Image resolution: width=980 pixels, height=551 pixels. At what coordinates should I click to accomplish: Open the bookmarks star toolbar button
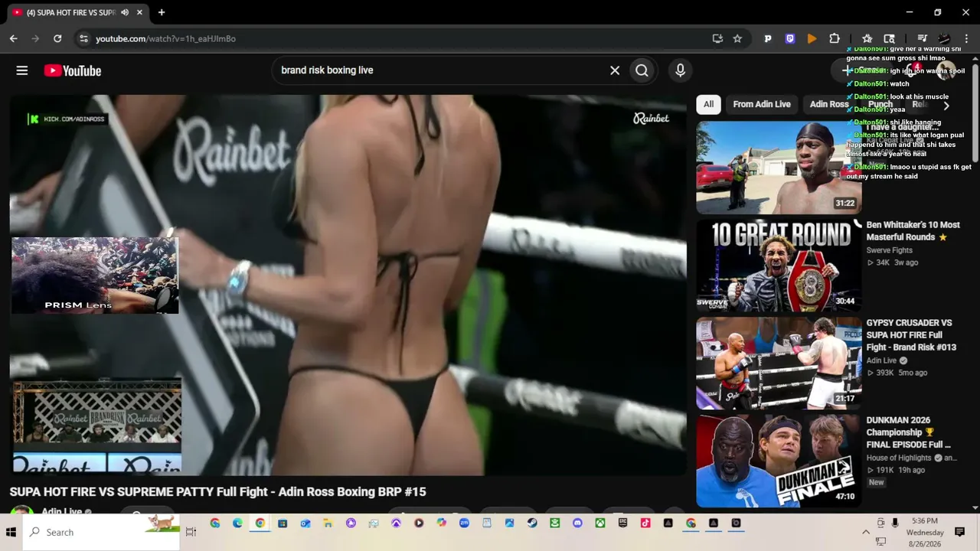click(x=867, y=38)
